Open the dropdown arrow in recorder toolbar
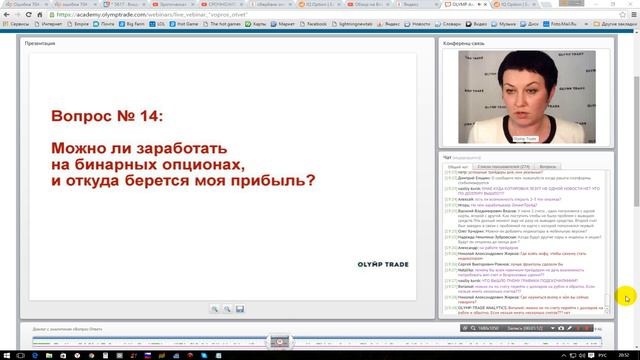The image size is (640, 360). coord(552,328)
